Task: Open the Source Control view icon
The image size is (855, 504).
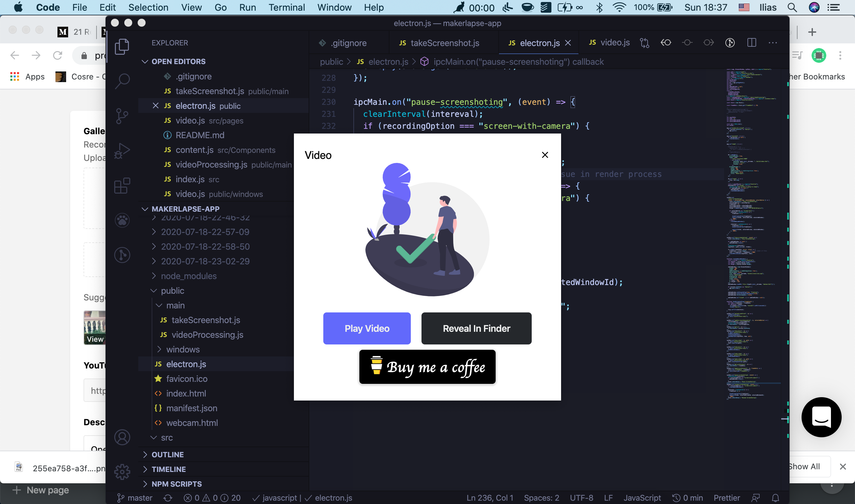Action: point(122,116)
